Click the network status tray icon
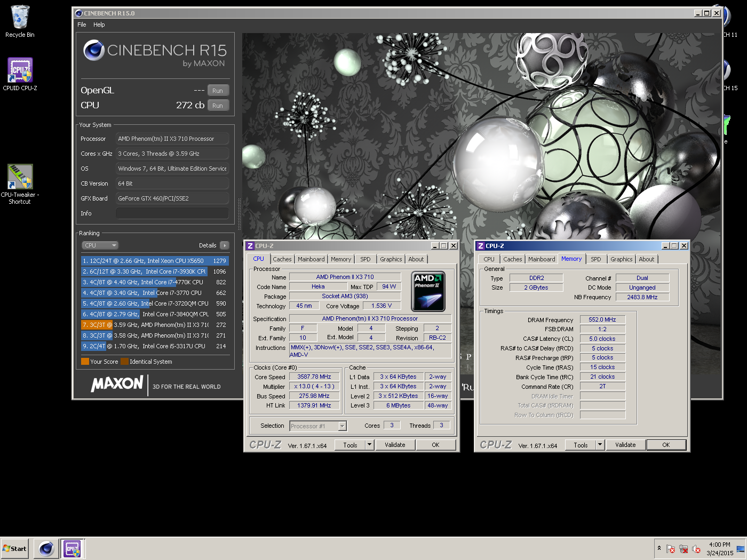 click(x=684, y=549)
